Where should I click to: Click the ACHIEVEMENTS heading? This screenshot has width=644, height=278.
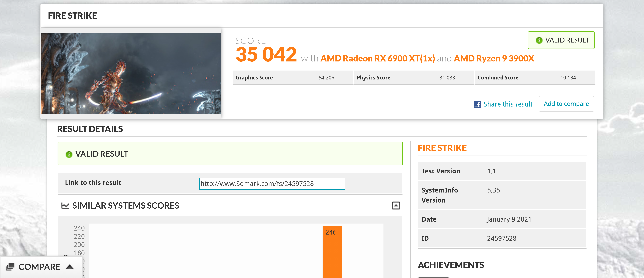coord(451,265)
